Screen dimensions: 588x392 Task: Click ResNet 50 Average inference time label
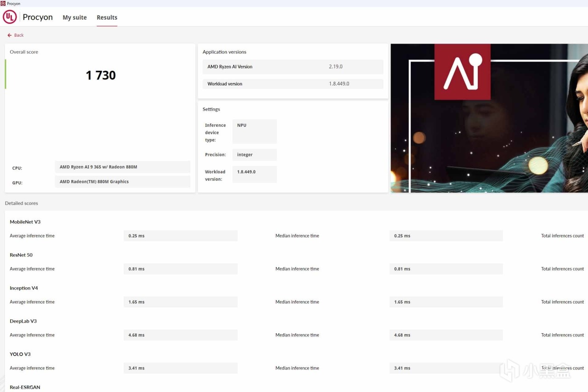pos(32,269)
